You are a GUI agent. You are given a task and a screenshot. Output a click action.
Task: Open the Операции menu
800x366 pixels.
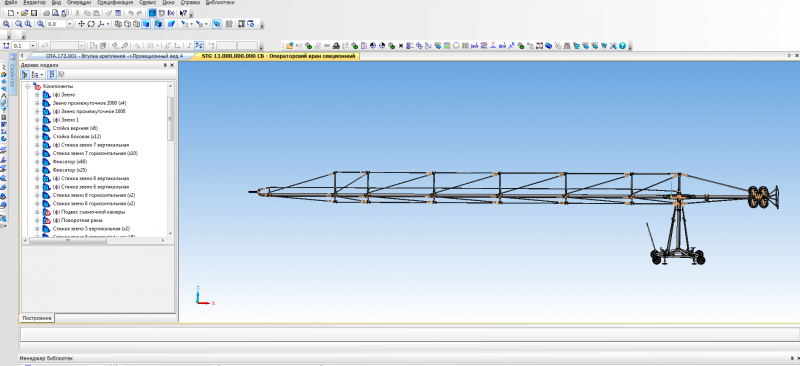[79, 3]
